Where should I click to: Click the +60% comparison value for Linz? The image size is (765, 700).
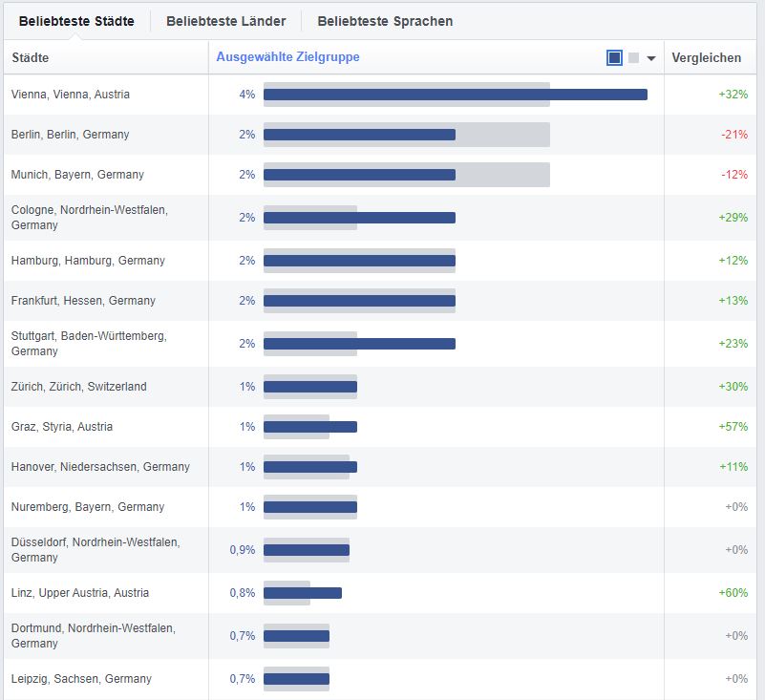click(x=733, y=593)
